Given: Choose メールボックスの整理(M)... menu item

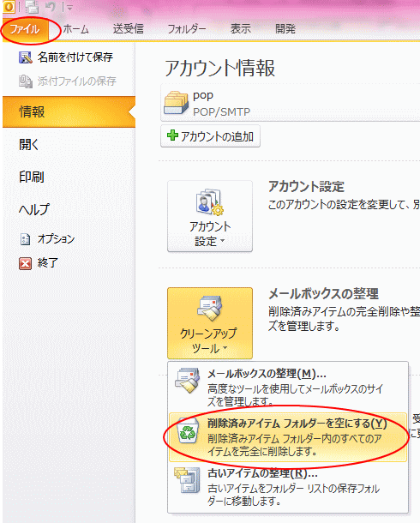Looking at the screenshot, I should point(288,388).
